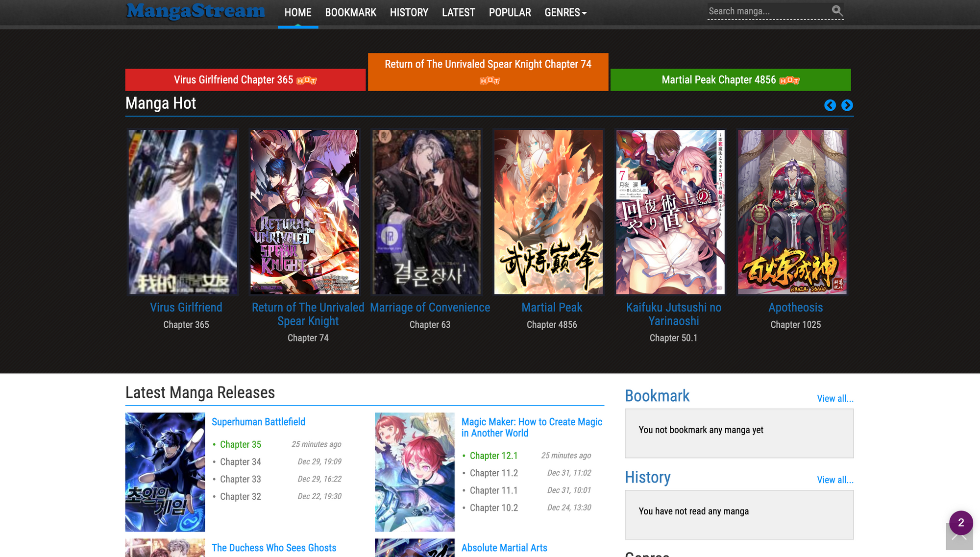This screenshot has height=557, width=980.
Task: Open Chapter 74 under Spear Knight
Action: pos(308,338)
